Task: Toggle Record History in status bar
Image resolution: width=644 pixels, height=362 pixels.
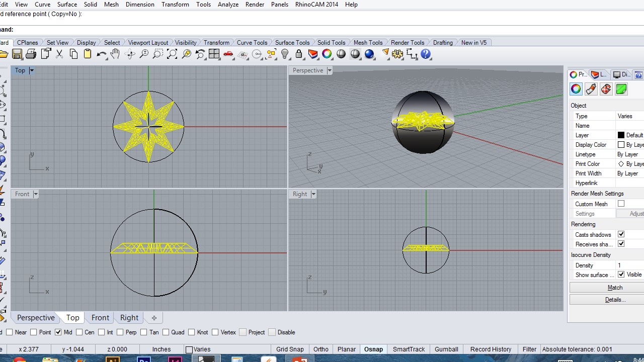Action: (491, 349)
